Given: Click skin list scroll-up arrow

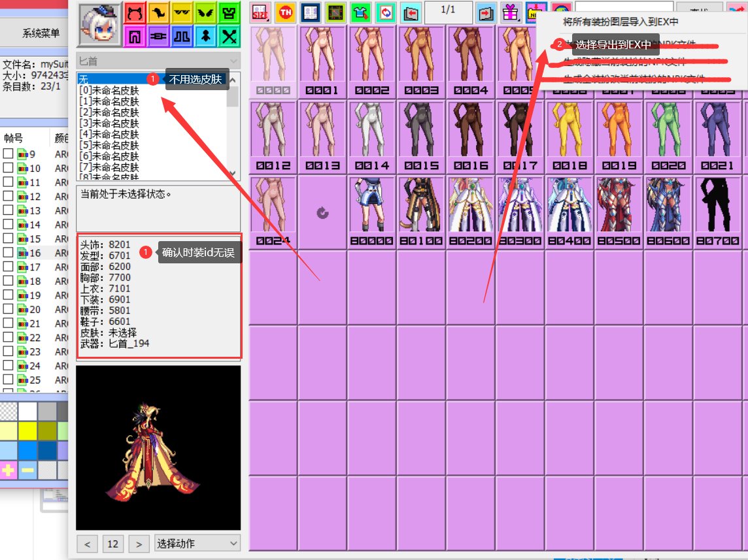Looking at the screenshot, I should [233, 80].
